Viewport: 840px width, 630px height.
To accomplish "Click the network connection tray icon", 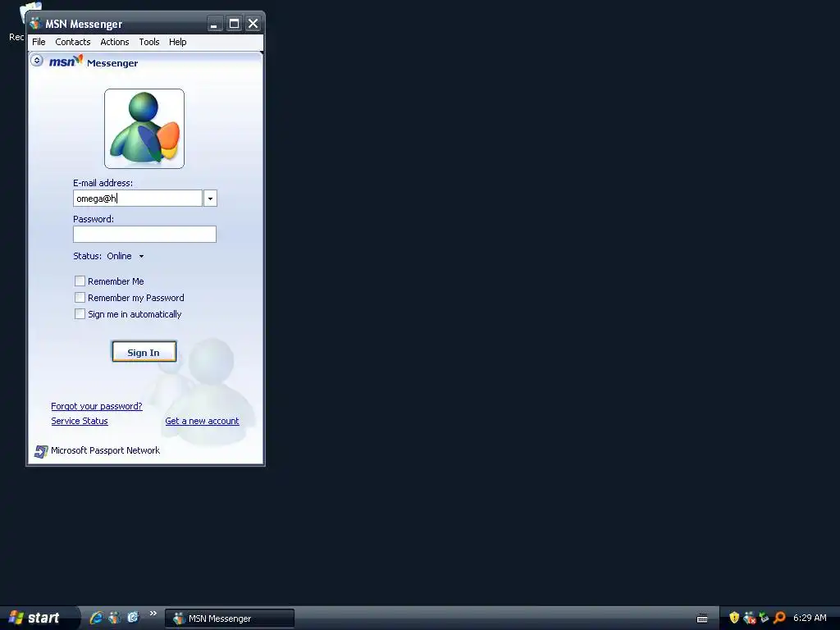I will pyautogui.click(x=765, y=618).
